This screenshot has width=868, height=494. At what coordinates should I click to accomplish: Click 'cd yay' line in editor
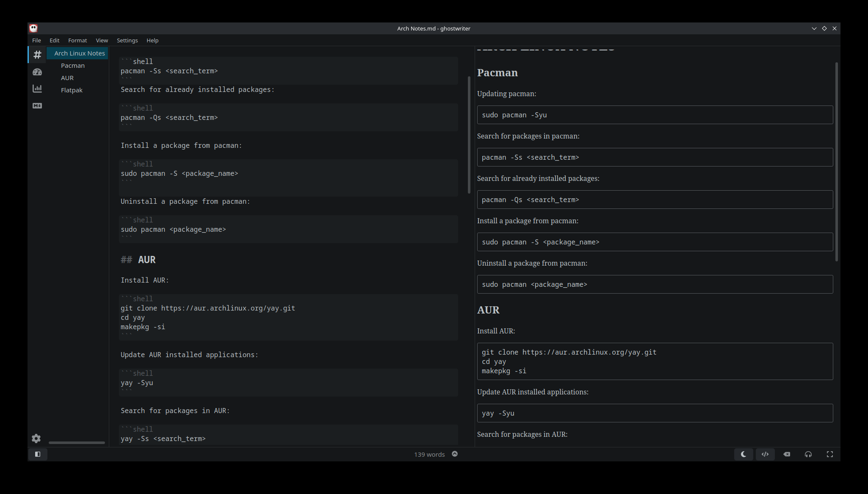133,317
